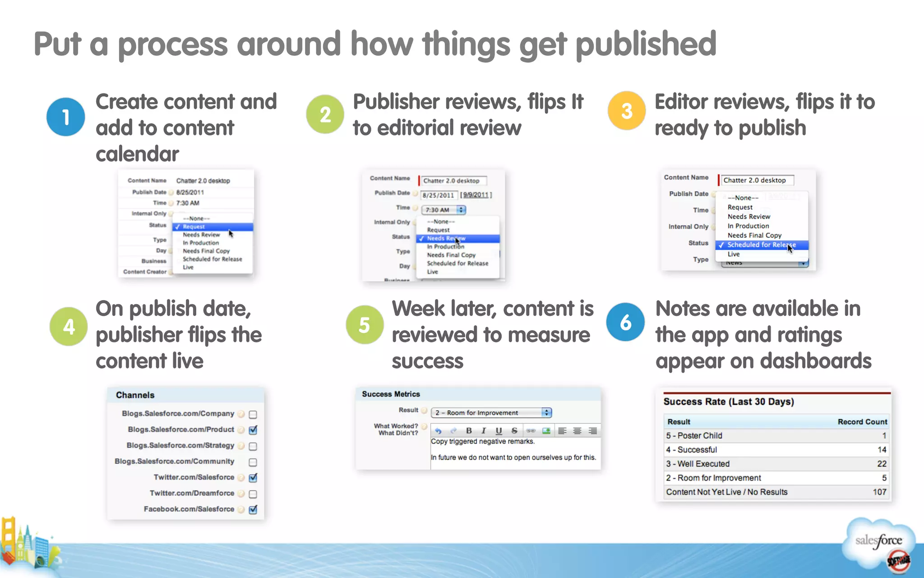
Task: Uncheck the Blogs.Salesforce.com/Product checkbox
Action: (253, 430)
